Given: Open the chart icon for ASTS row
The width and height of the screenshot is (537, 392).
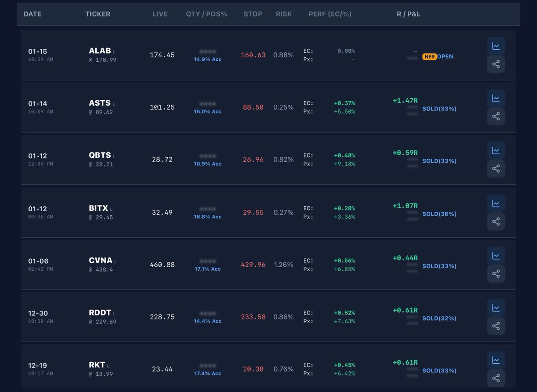Looking at the screenshot, I should coord(496,98).
